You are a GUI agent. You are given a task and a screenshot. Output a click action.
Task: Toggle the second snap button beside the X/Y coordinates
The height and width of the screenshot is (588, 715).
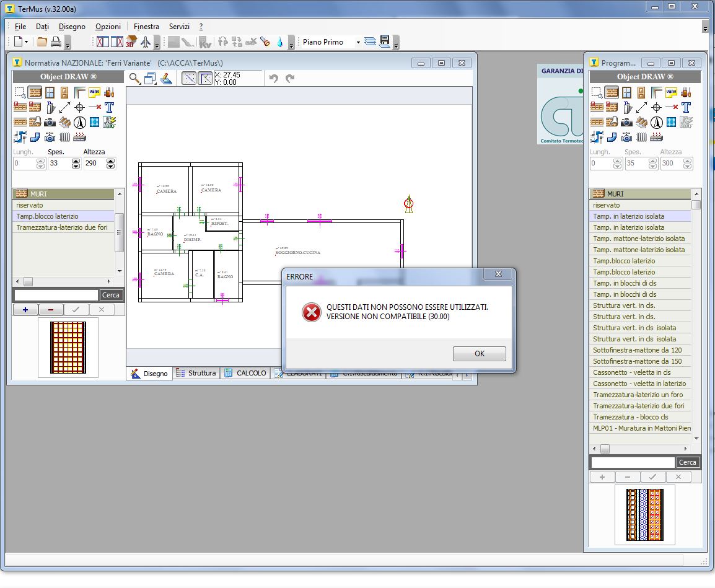(x=205, y=79)
